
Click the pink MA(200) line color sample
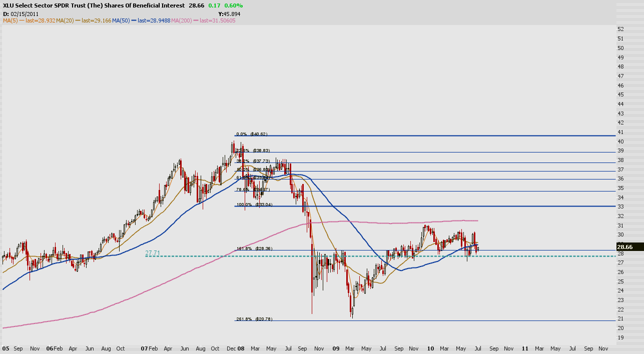pyautogui.click(x=195, y=20)
